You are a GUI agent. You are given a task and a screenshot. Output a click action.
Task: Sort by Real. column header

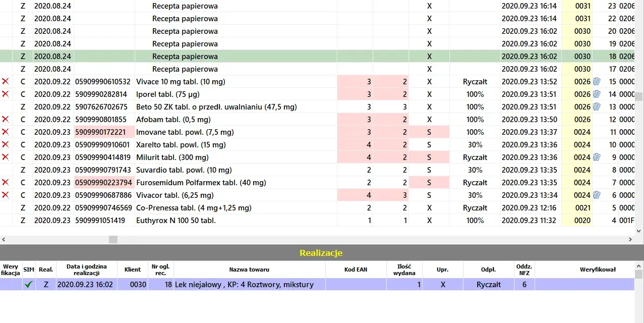click(x=46, y=270)
